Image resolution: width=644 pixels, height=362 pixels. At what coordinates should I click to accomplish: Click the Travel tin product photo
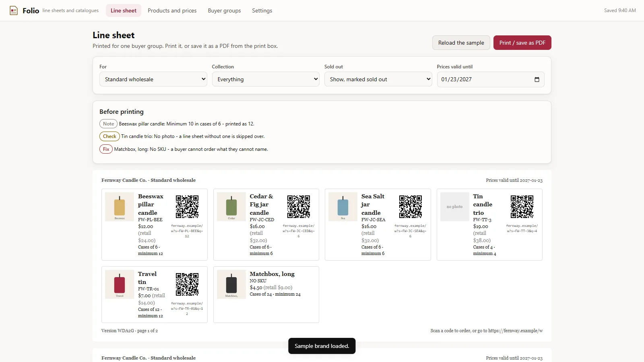click(x=120, y=284)
